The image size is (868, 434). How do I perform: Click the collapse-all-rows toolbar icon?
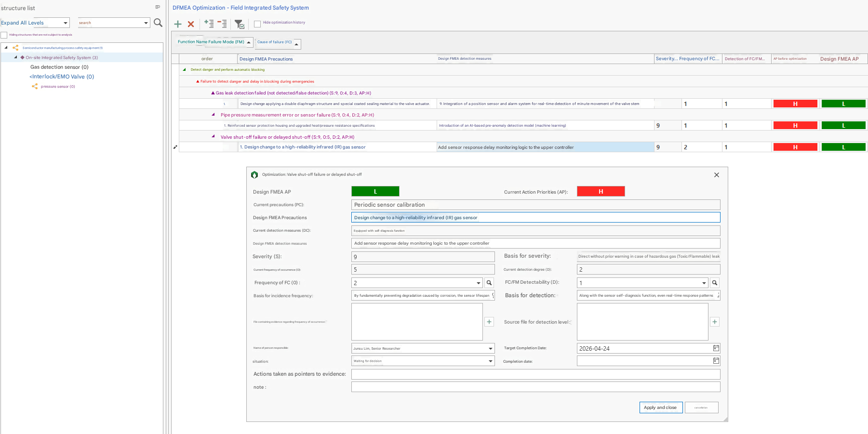pyautogui.click(x=222, y=23)
